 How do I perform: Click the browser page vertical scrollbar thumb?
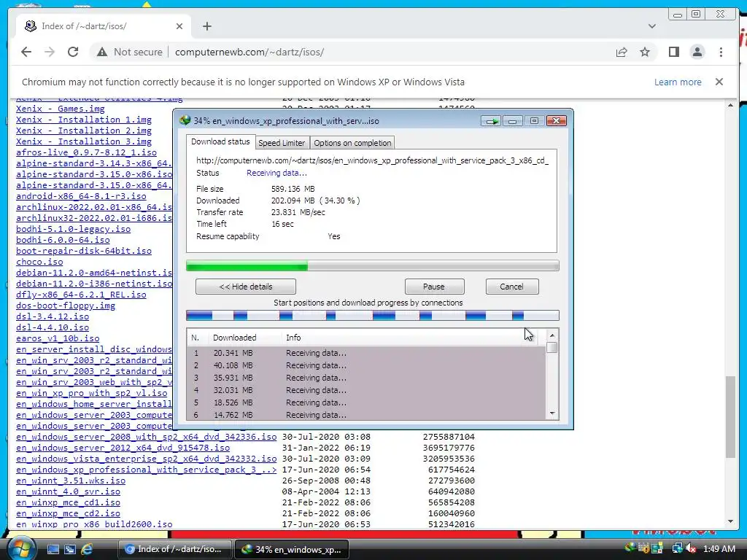pos(730,417)
